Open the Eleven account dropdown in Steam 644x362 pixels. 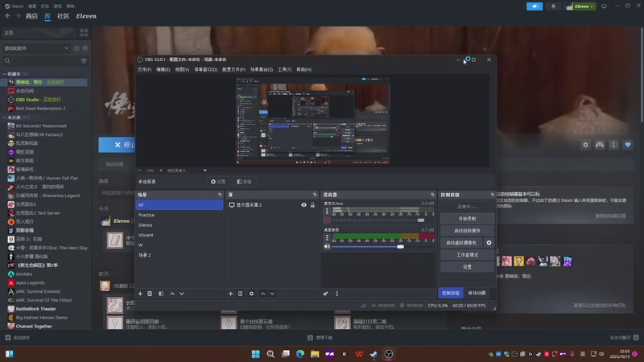[584, 6]
